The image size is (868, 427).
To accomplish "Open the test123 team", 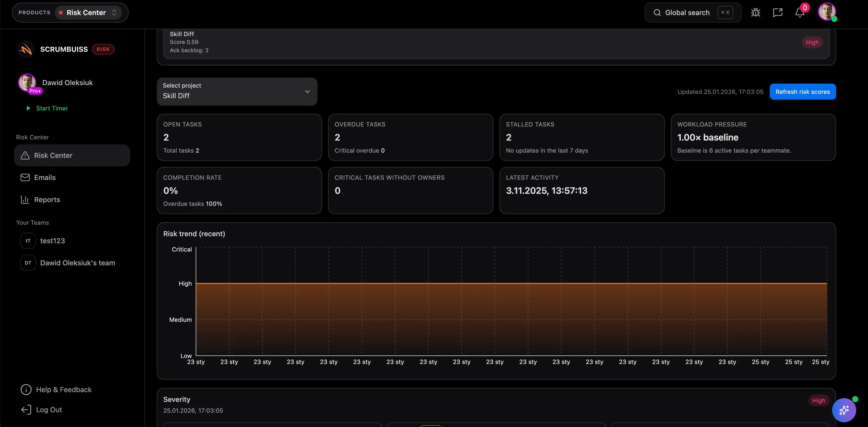I will [x=52, y=241].
